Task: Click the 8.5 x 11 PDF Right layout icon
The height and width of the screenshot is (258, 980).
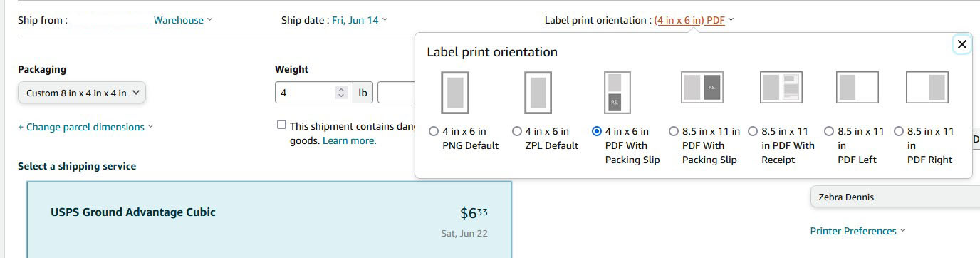Action: [x=927, y=87]
